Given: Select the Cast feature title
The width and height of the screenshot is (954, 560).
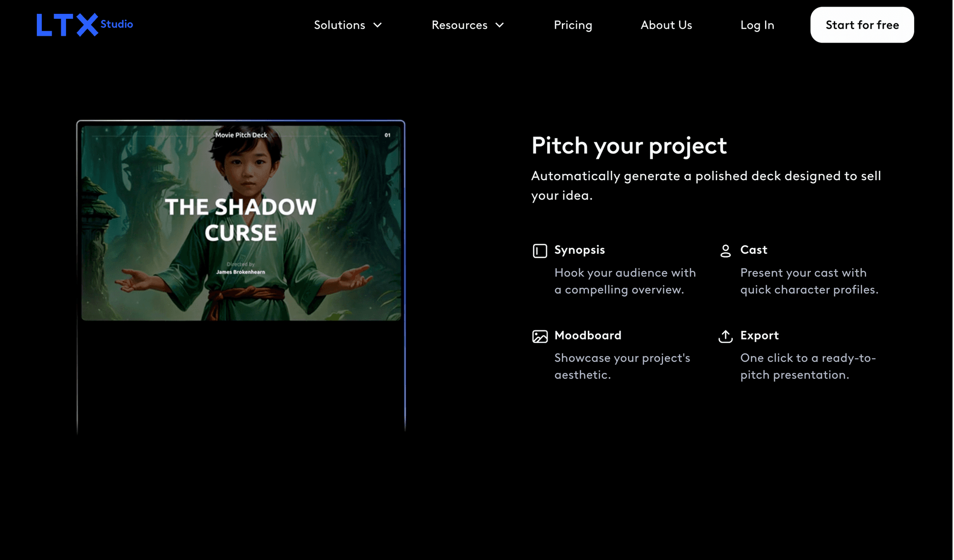Looking at the screenshot, I should [754, 250].
